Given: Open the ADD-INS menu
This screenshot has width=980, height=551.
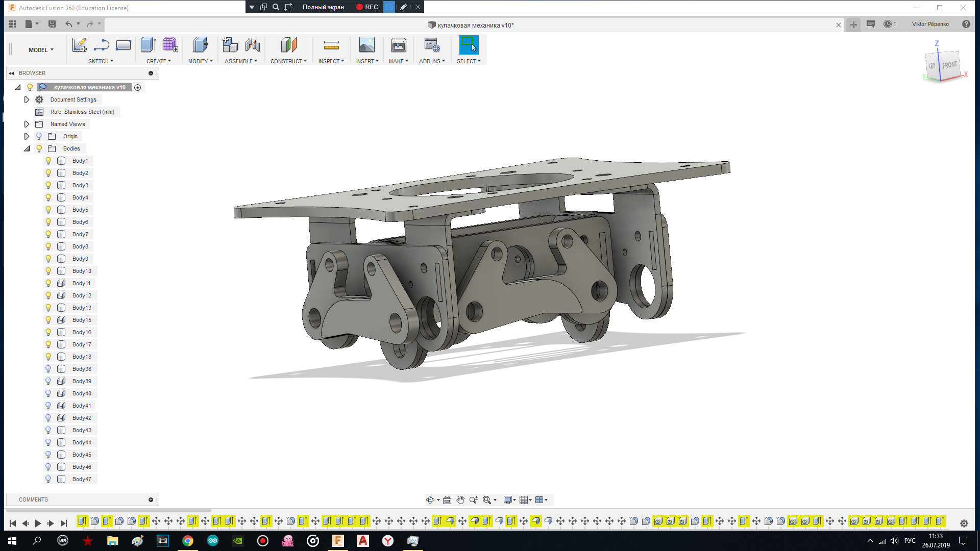Looking at the screenshot, I should [x=432, y=61].
